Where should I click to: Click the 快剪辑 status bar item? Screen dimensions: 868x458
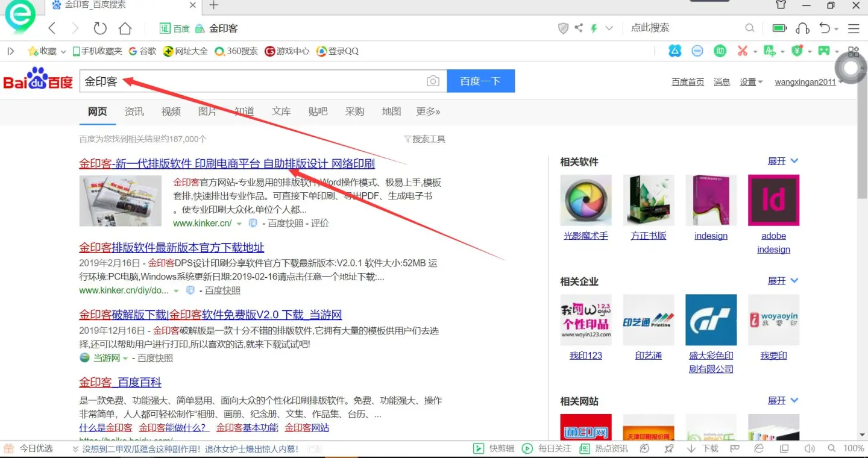[494, 448]
